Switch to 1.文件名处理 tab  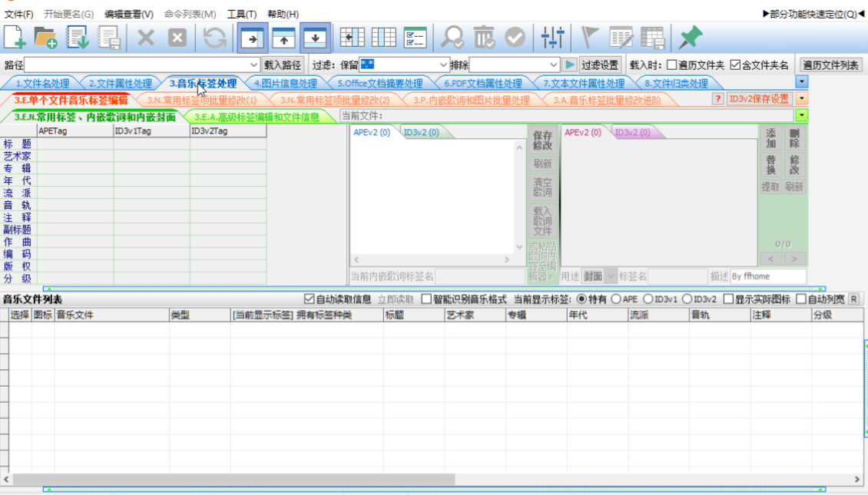point(42,84)
